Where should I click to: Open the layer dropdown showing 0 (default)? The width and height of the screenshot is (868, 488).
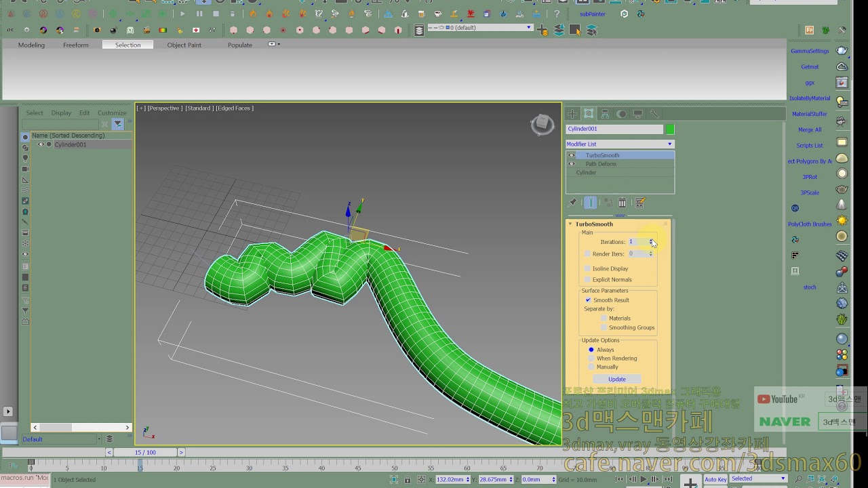tap(481, 28)
